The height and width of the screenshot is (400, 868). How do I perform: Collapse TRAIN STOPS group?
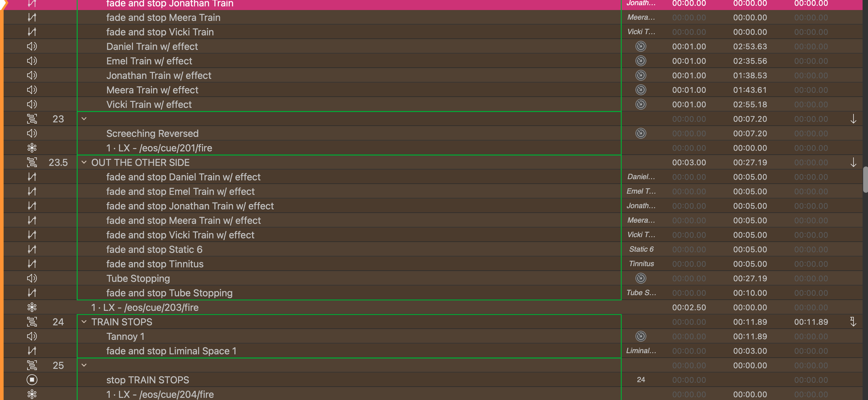tap(84, 322)
